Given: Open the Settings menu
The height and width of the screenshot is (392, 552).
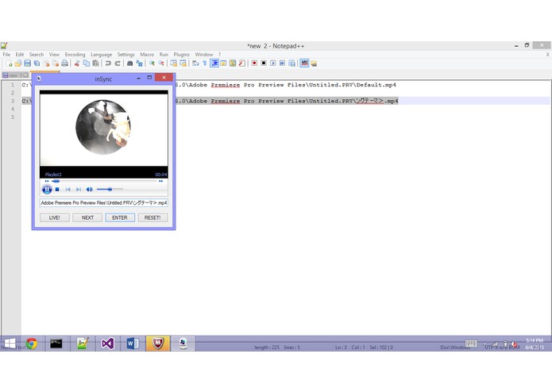Looking at the screenshot, I should (125, 55).
